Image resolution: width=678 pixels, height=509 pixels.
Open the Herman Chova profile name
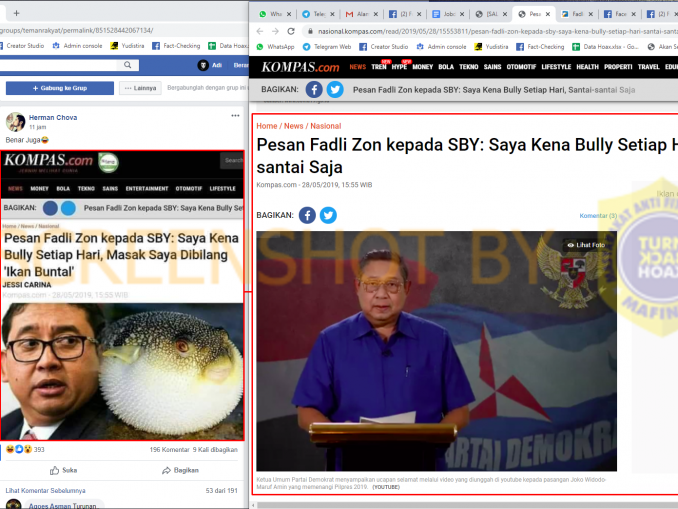(53, 118)
